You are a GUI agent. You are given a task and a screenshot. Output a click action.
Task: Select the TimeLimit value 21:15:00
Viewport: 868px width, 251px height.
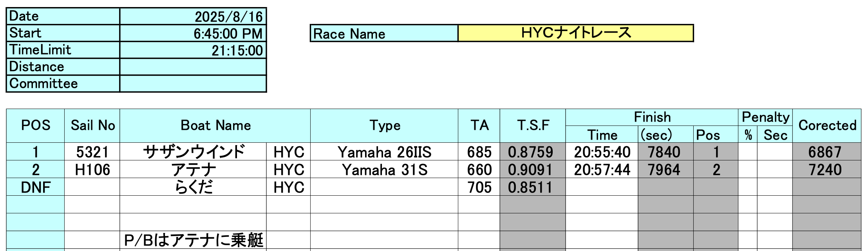193,50
